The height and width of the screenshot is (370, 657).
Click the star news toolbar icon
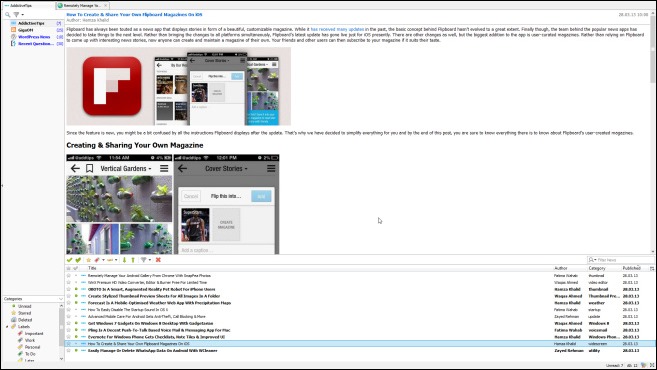click(88, 260)
